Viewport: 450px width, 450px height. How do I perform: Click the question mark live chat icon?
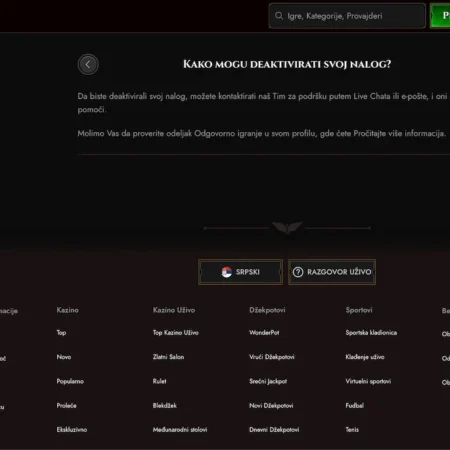click(298, 272)
